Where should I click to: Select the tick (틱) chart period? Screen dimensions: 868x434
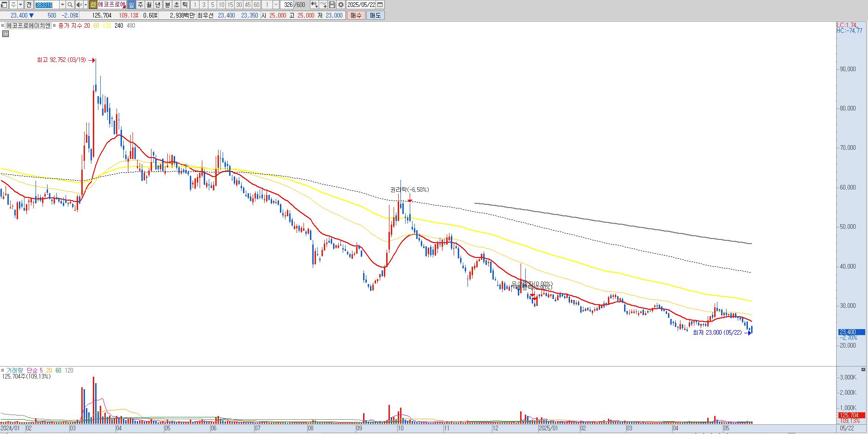[x=185, y=5]
